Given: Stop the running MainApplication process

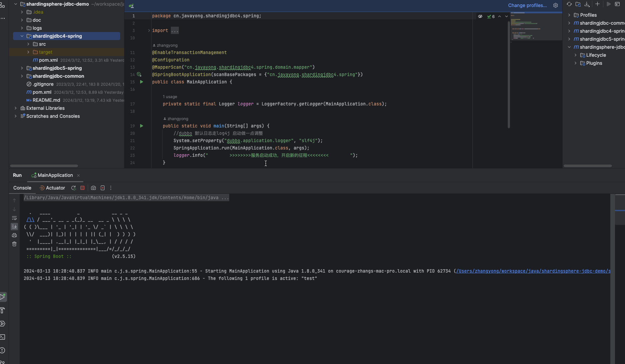Looking at the screenshot, I should [x=82, y=188].
